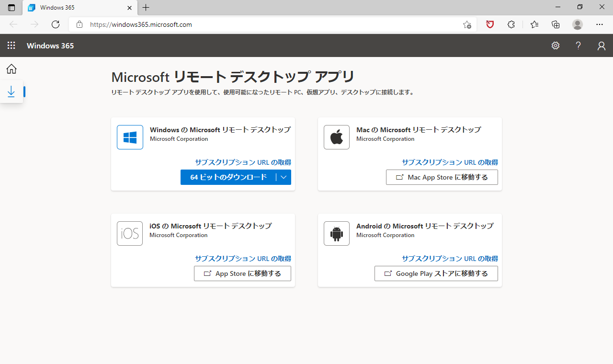This screenshot has width=613, height=364.
Task: Click the Microsoft リモート デスクトップ アプリ heading
Action: point(233,77)
